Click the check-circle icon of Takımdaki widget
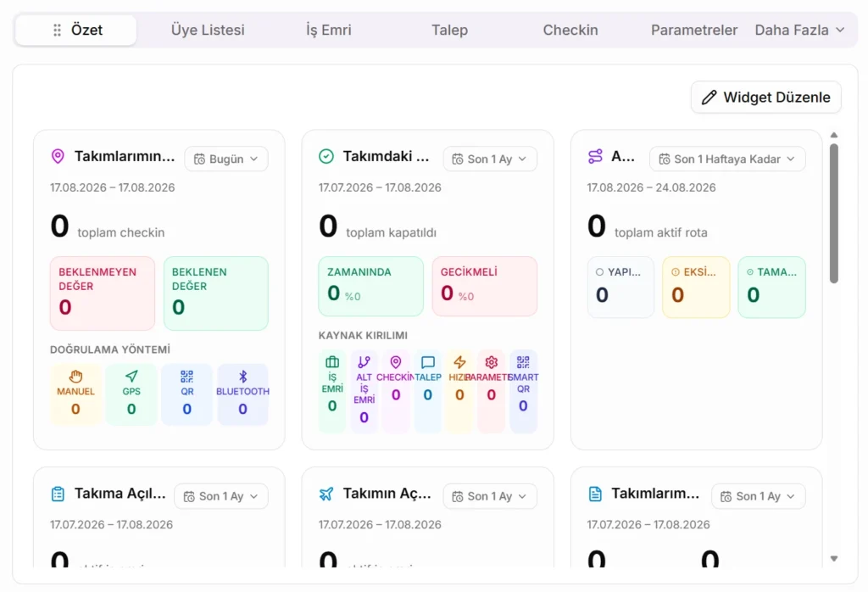 tap(326, 157)
